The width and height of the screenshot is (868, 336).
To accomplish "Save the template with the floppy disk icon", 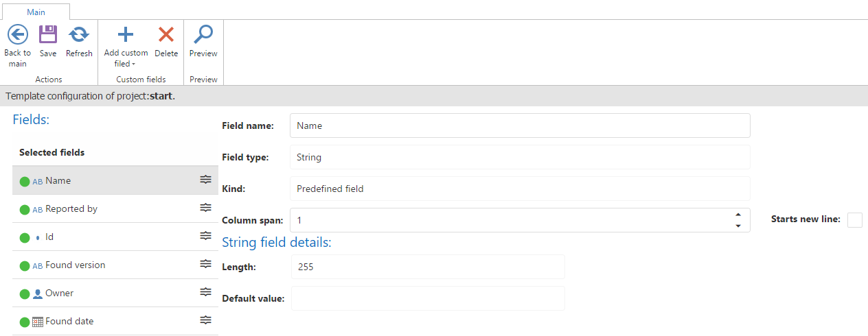I will (48, 35).
